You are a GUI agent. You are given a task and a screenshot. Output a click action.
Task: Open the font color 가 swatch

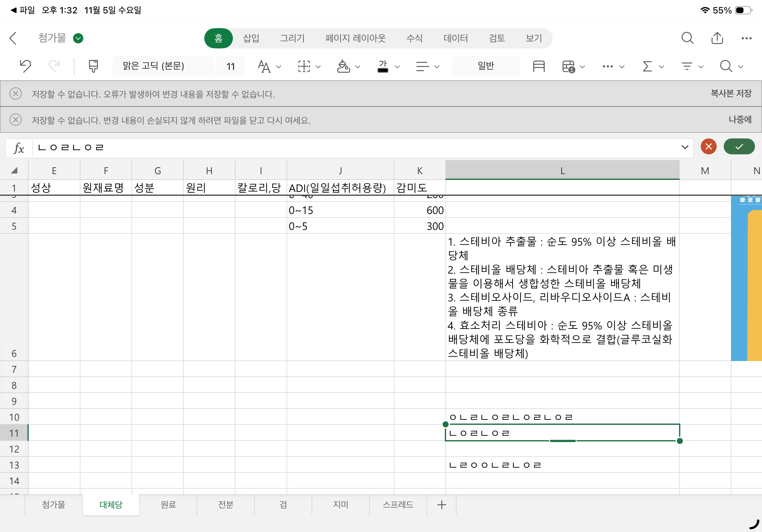pyautogui.click(x=383, y=66)
